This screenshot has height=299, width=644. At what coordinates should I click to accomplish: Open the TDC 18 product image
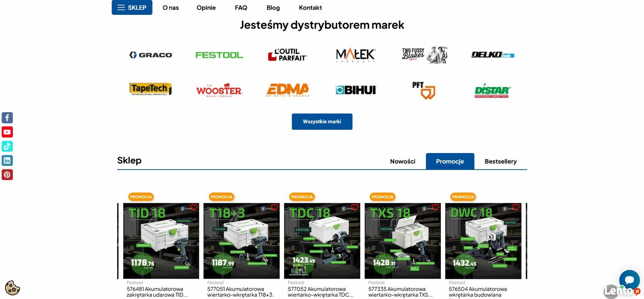[x=322, y=241]
